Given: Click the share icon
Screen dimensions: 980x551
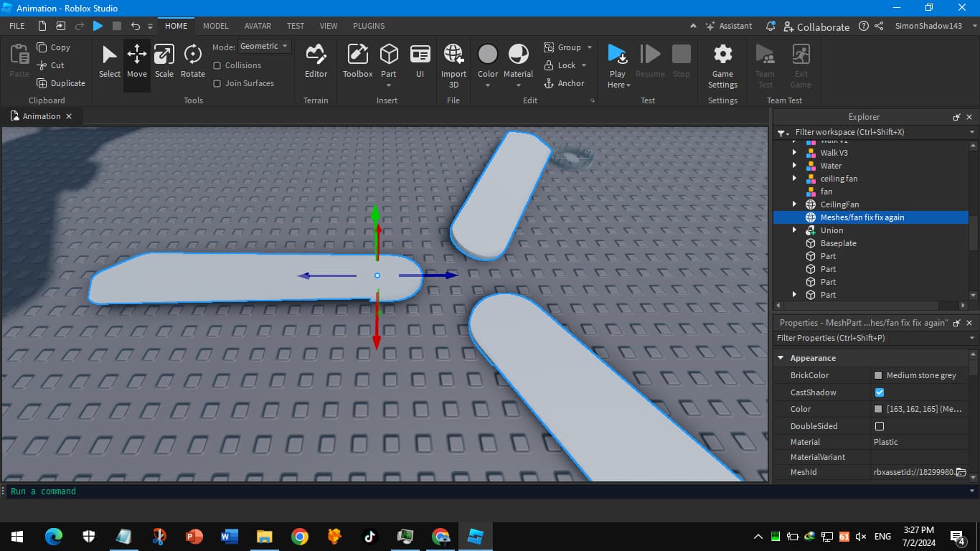Looking at the screenshot, I should (x=879, y=26).
